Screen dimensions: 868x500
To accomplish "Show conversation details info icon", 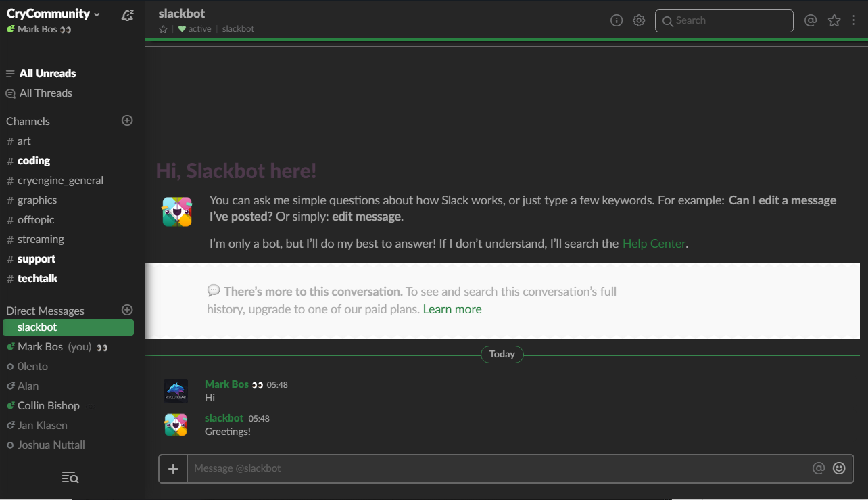I will point(617,20).
